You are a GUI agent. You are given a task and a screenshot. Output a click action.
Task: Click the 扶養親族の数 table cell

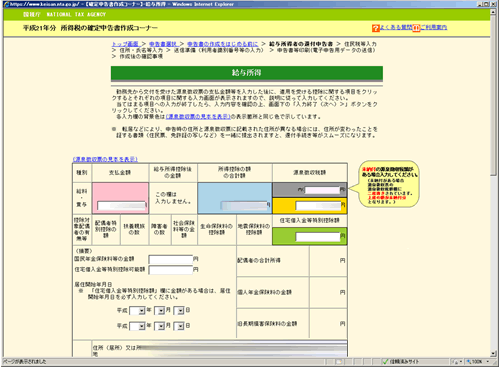pyautogui.click(x=134, y=230)
